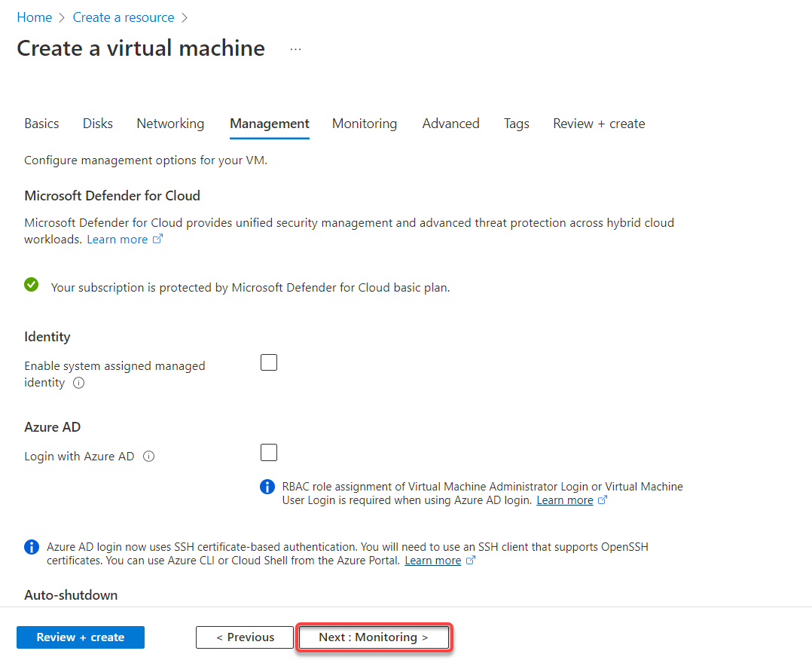This screenshot has height=660, width=812.
Task: Click breadcrumb chevron after Create a resource
Action: tap(185, 17)
